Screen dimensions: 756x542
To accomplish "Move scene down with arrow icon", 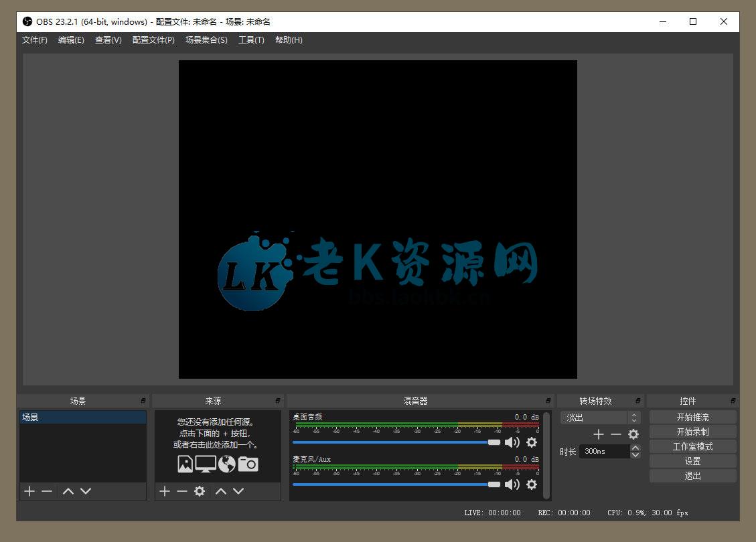I will click(86, 491).
